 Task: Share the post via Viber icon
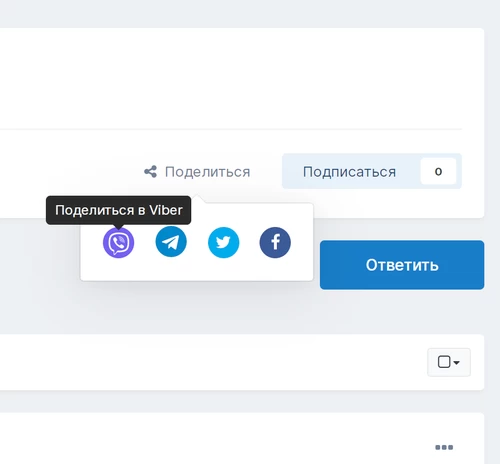pyautogui.click(x=118, y=242)
